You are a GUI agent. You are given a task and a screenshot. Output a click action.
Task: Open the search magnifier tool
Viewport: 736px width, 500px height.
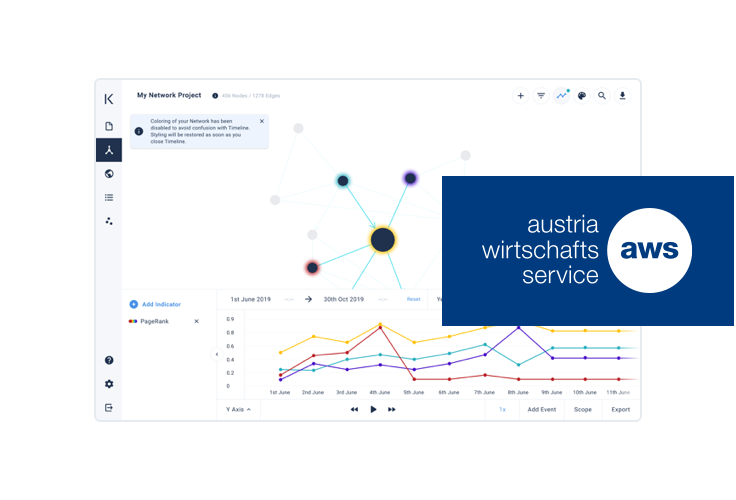(x=602, y=96)
